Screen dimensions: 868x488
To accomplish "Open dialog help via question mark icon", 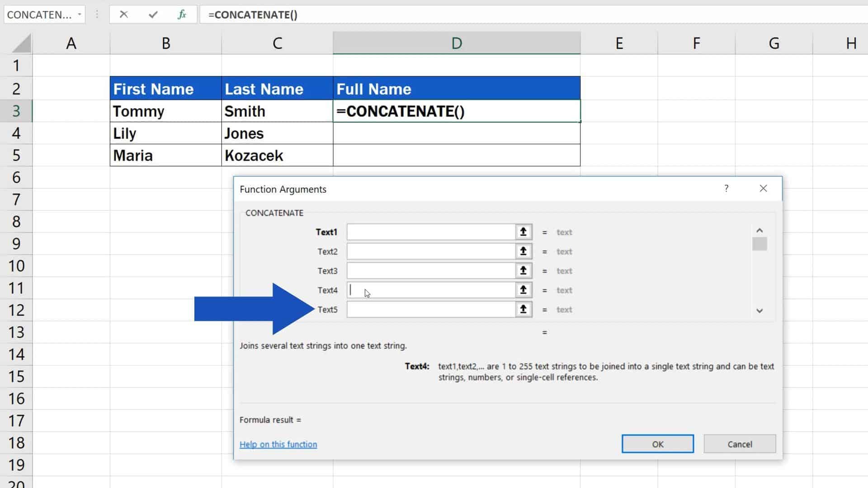I will 726,188.
